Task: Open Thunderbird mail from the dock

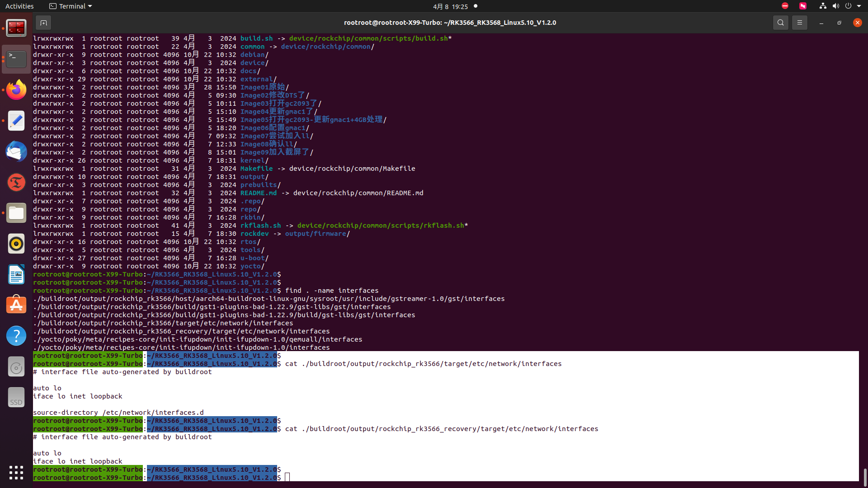Action: pos(16,151)
